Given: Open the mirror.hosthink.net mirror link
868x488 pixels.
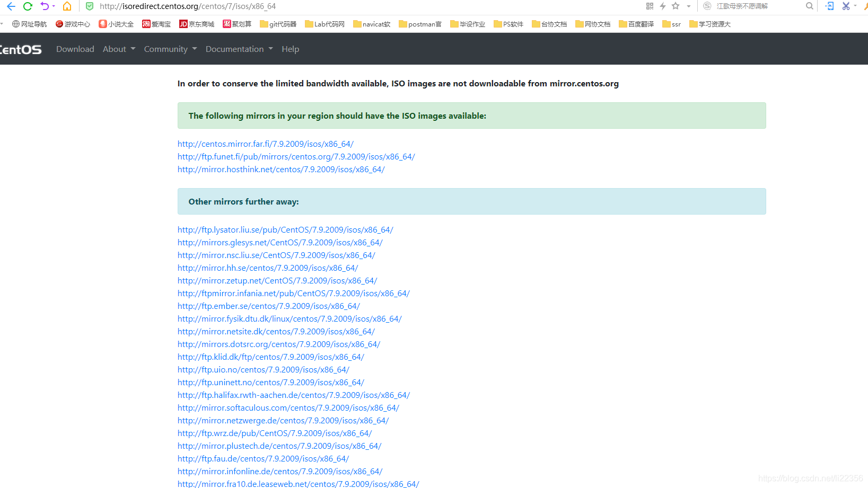Looking at the screenshot, I should pyautogui.click(x=281, y=170).
